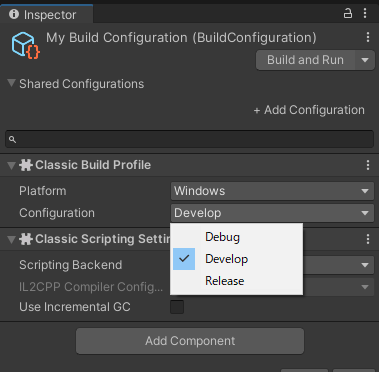This screenshot has width=379, height=372.
Task: Click the Inspector info icon on tab
Action: point(14,14)
